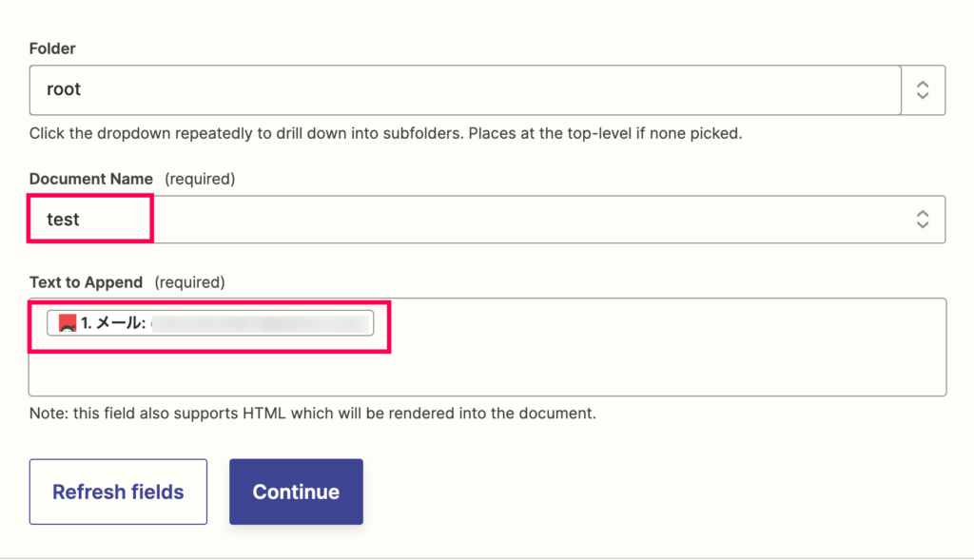Screen dimensions: 974x560
Task: Click the 'root' value in Folder field
Action: tap(64, 89)
